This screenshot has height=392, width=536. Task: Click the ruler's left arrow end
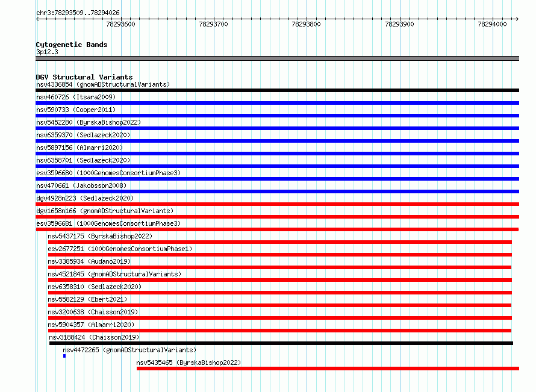click(x=37, y=19)
